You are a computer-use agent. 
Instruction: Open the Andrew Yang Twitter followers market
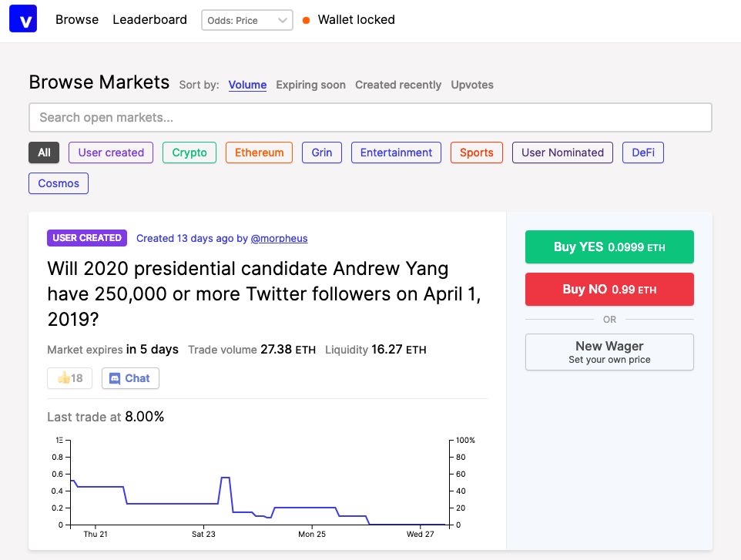pyautogui.click(x=263, y=294)
